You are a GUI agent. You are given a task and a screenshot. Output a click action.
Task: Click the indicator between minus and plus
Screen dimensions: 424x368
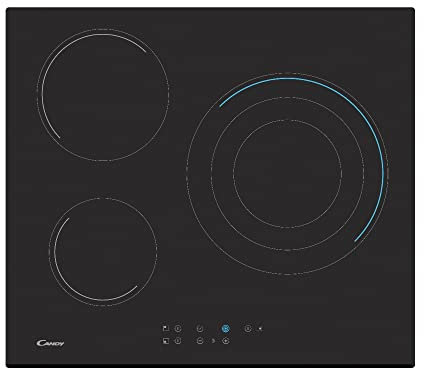(213, 341)
